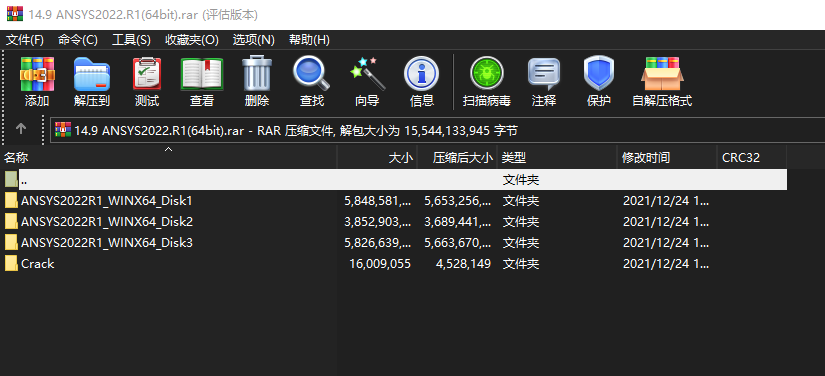825x376 pixels.
Task: Click the 自解压格式 (SFX) icon
Action: pos(662,74)
